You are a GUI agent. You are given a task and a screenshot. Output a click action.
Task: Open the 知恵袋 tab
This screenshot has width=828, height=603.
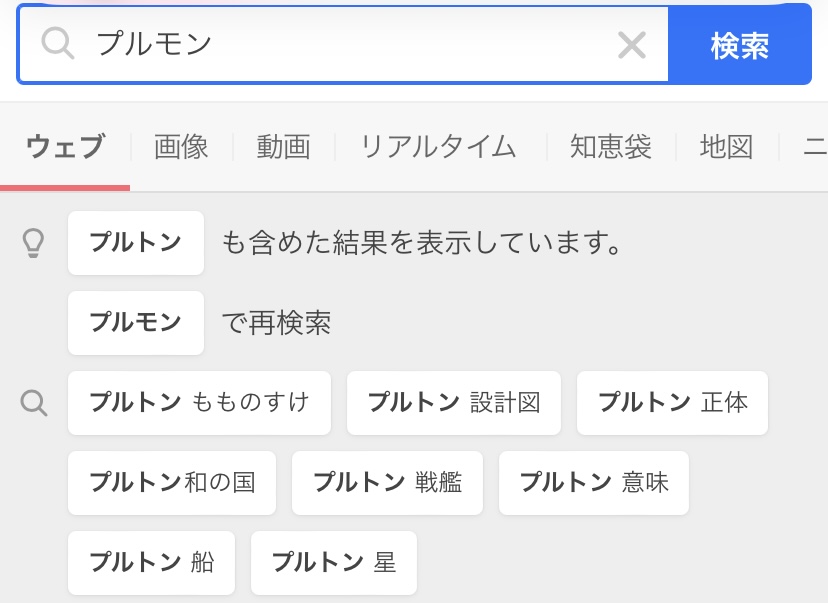[610, 147]
